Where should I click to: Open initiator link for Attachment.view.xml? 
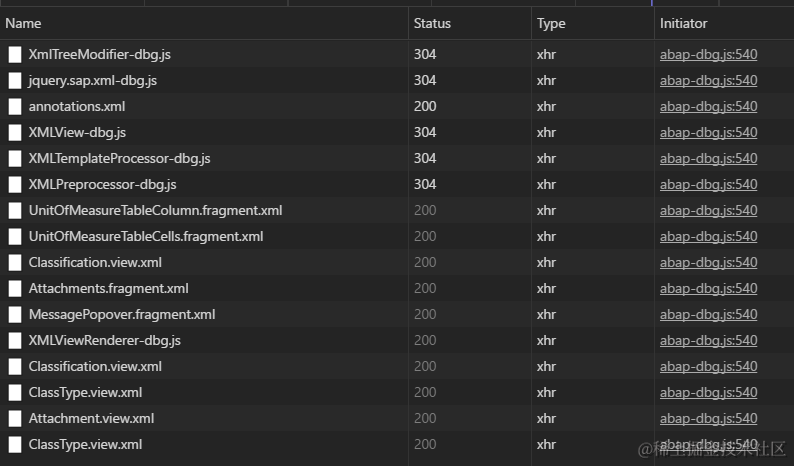tap(708, 418)
